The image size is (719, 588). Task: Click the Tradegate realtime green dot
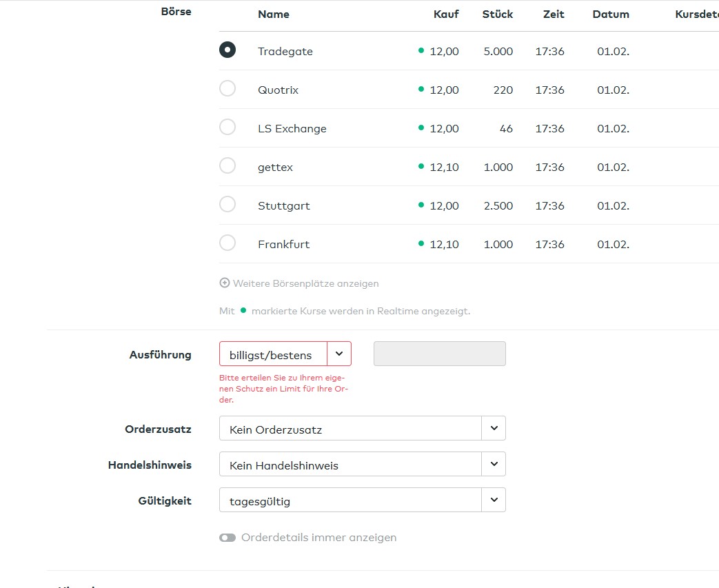(x=421, y=51)
